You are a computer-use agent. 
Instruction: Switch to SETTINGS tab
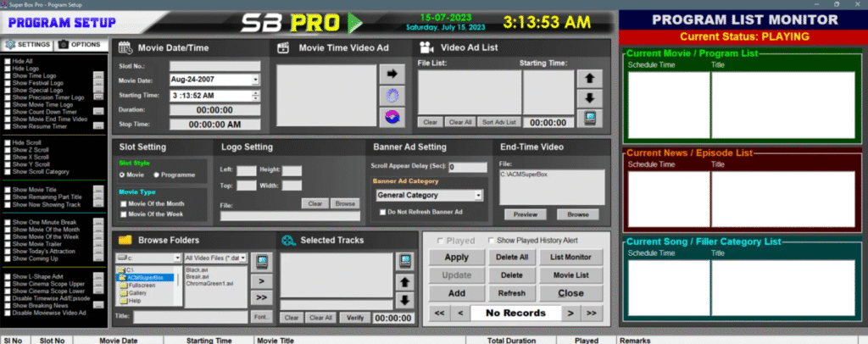click(27, 45)
